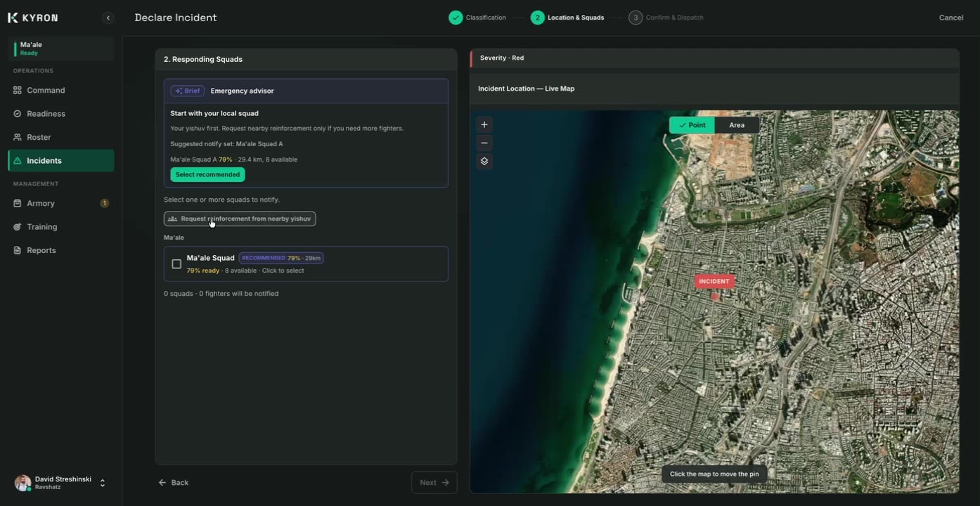Viewport: 980px width, 506px height.
Task: Go back to the previous step
Action: tap(174, 483)
